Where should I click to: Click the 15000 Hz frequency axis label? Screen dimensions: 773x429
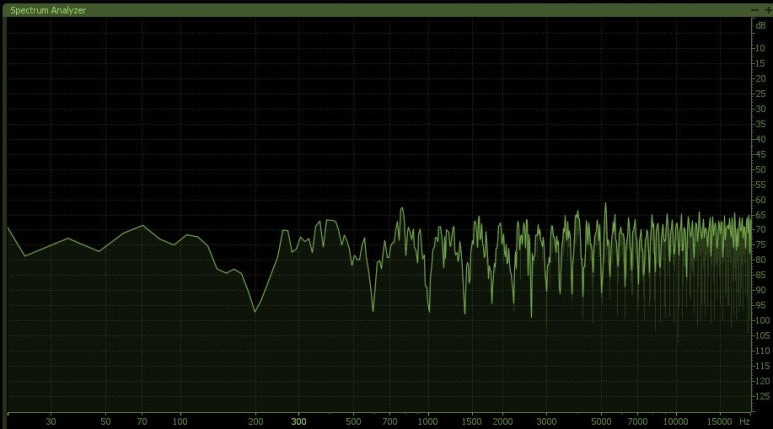(x=719, y=422)
